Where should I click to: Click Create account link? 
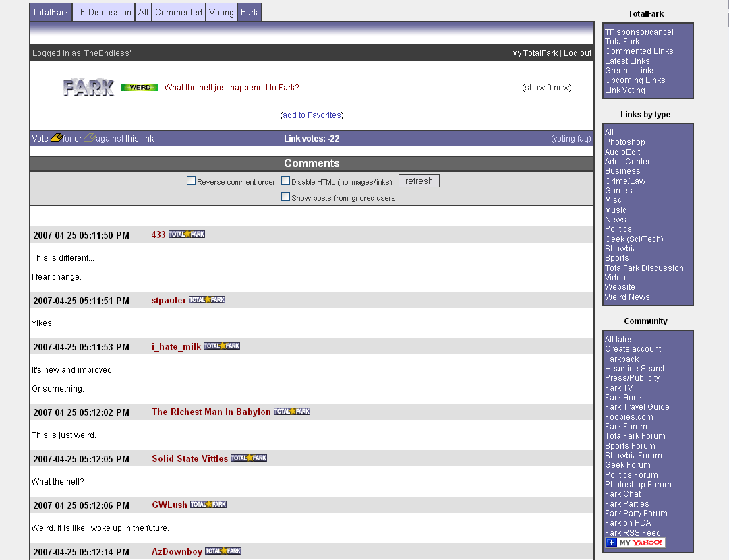coord(633,349)
